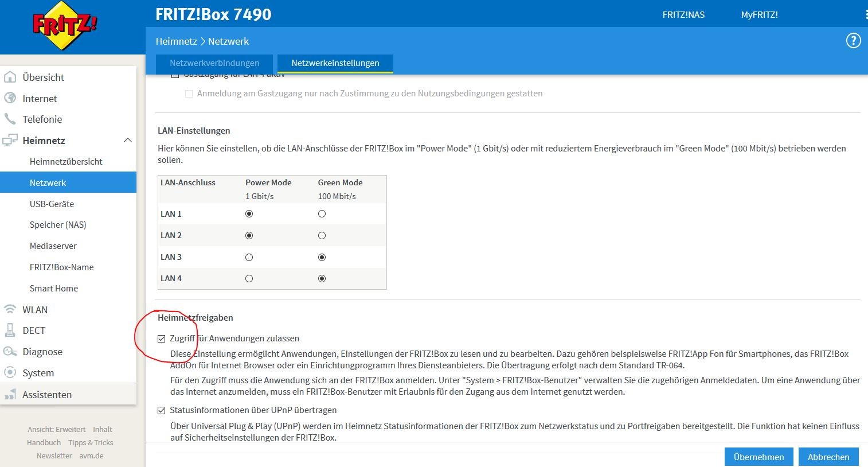Click the Telefonie phone icon
868x467 pixels.
(10, 119)
